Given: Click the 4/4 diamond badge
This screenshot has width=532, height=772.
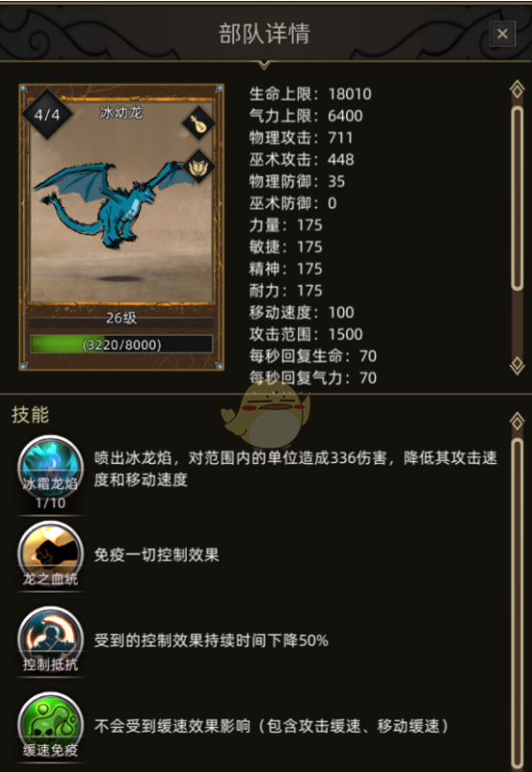Looking at the screenshot, I should [x=47, y=115].
